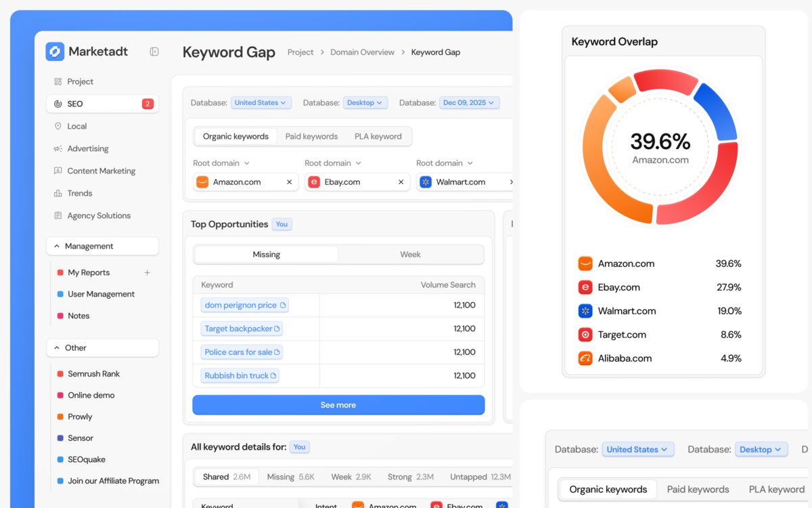This screenshot has width=812, height=508.
Task: Collapse sidebar using the panel toggle icon
Action: (154, 51)
